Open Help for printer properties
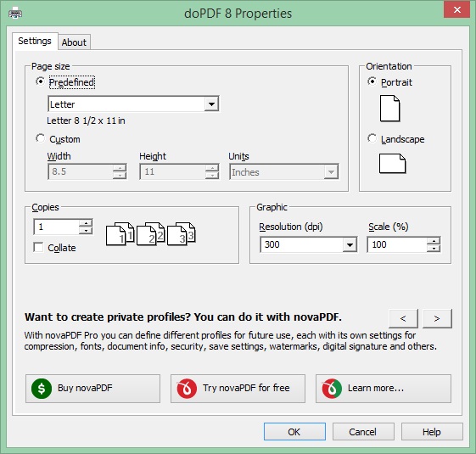Viewport: 476px width, 454px height. coord(432,432)
